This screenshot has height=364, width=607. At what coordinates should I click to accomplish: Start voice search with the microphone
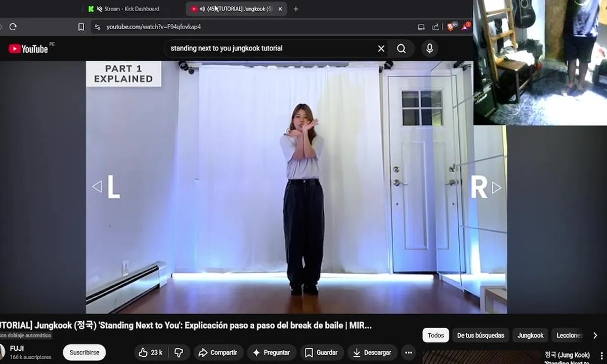click(429, 49)
